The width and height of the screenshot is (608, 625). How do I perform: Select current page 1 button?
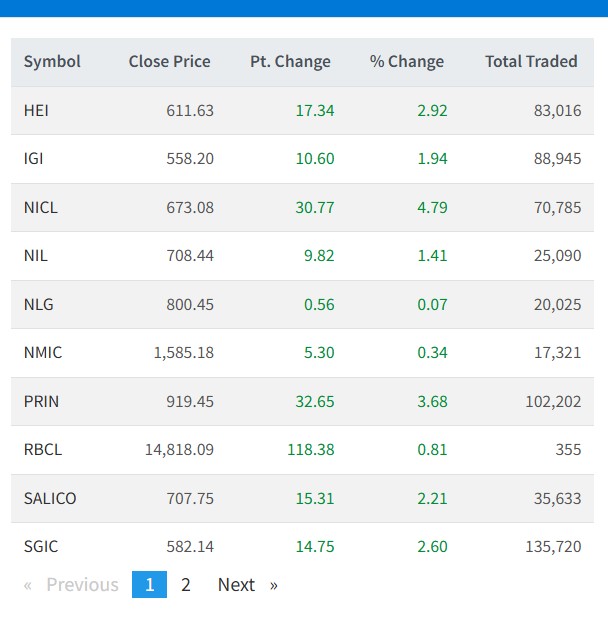(149, 585)
